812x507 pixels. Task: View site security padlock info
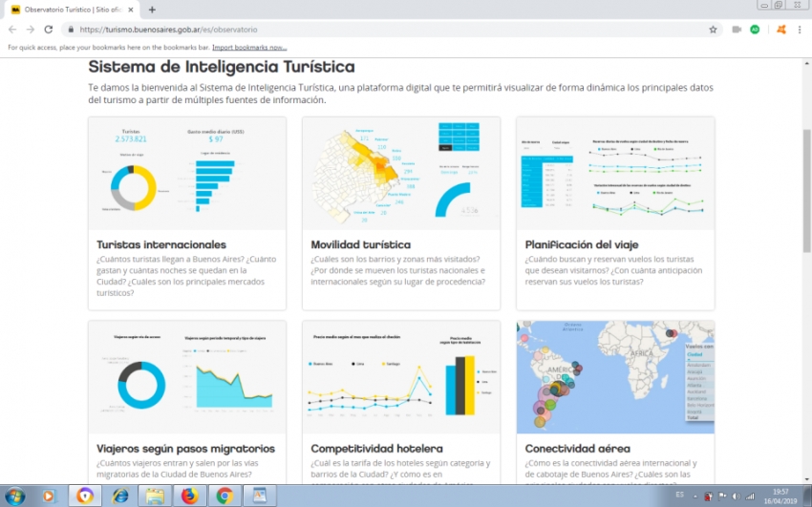pyautogui.click(x=71, y=30)
